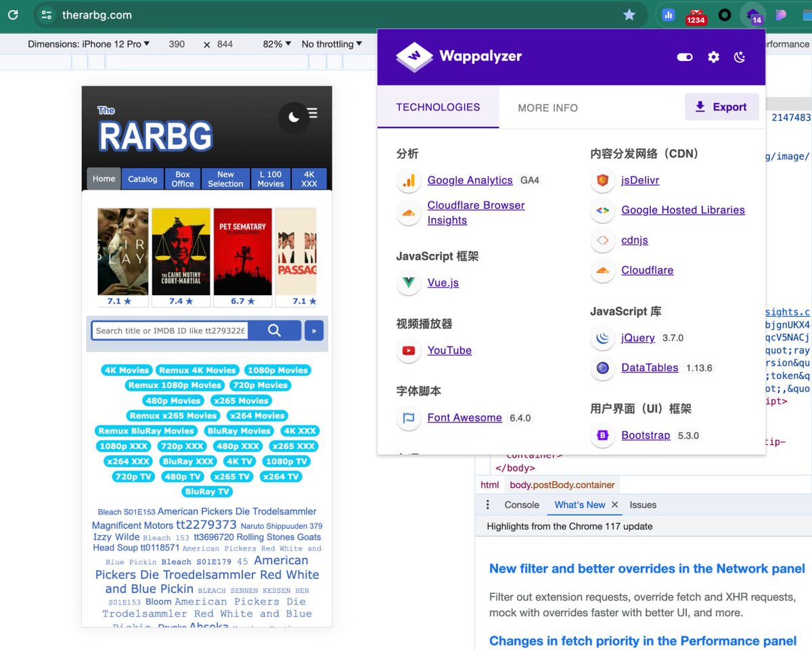Viewport: 812px width, 650px height.
Task: Open the Caine Mutiny Court-Martial poster
Action: coord(181,251)
